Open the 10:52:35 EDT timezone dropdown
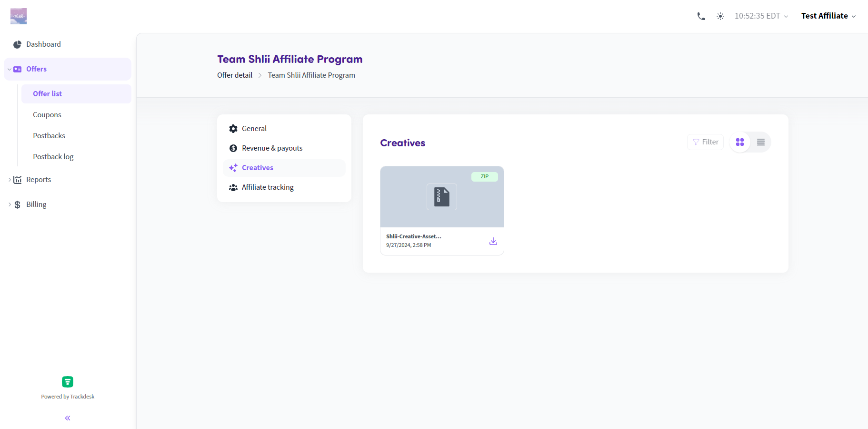The width and height of the screenshot is (868, 429). [x=761, y=16]
